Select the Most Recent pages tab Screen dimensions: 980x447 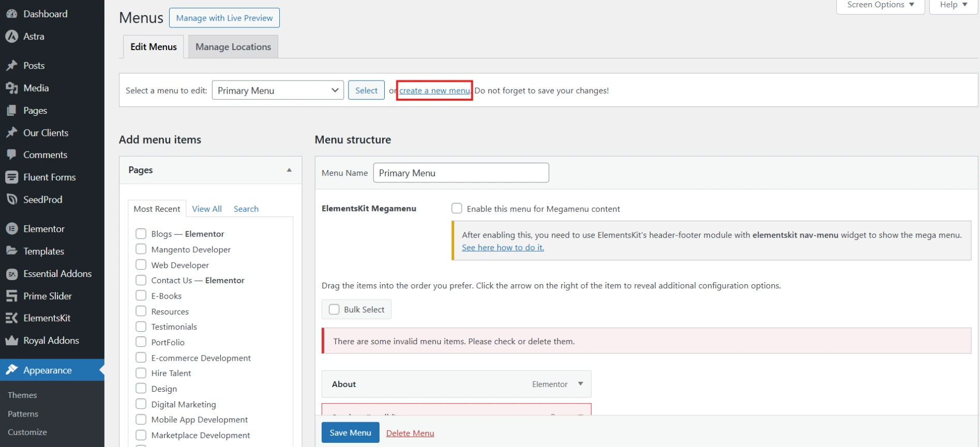[157, 209]
